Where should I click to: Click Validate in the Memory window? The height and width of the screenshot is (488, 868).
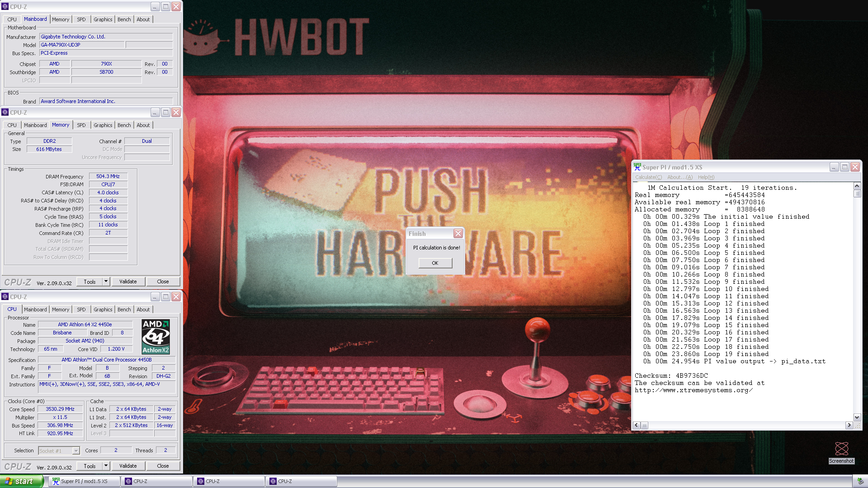[128, 282]
